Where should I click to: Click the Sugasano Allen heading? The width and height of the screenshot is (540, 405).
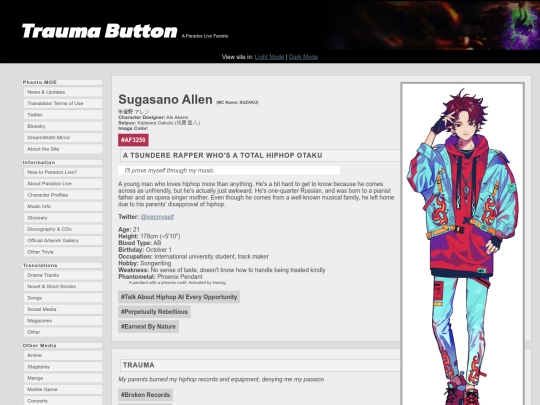click(x=165, y=100)
